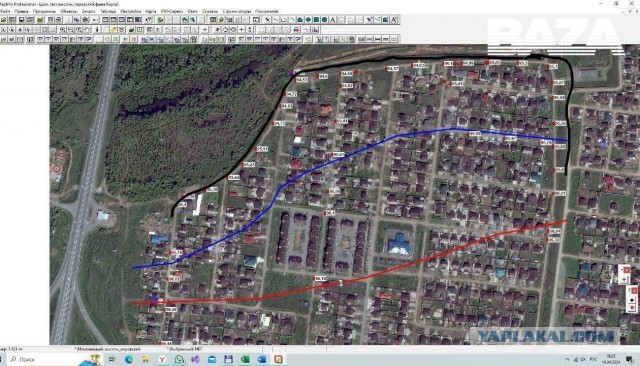640x366 pixels.
Task: Toggle the Legend window icon
Action: click(150, 29)
